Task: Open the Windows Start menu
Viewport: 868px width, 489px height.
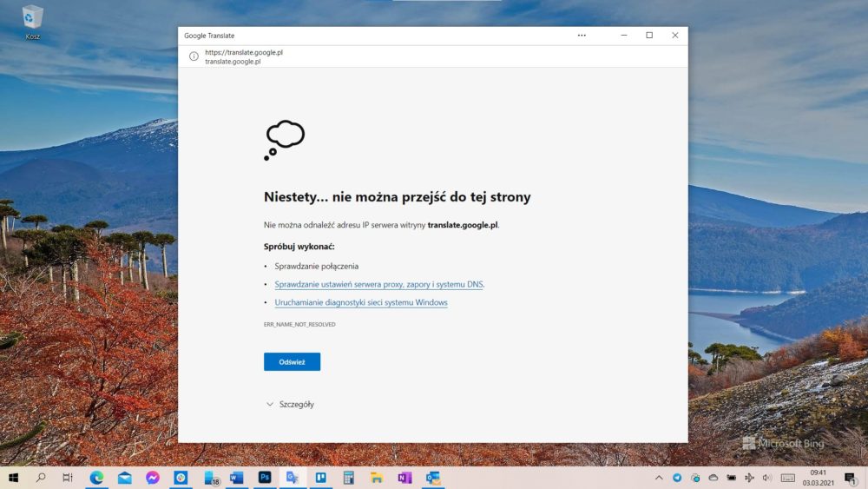Action: 13,478
